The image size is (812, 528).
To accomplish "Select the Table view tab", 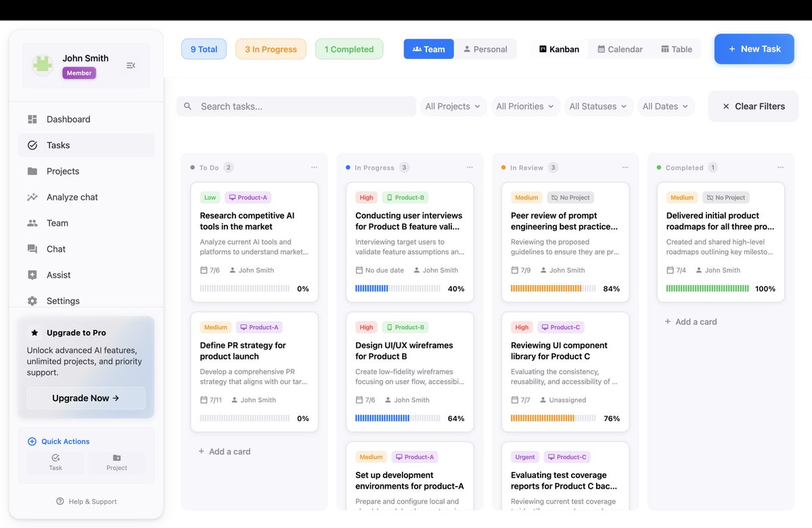I will pos(677,49).
